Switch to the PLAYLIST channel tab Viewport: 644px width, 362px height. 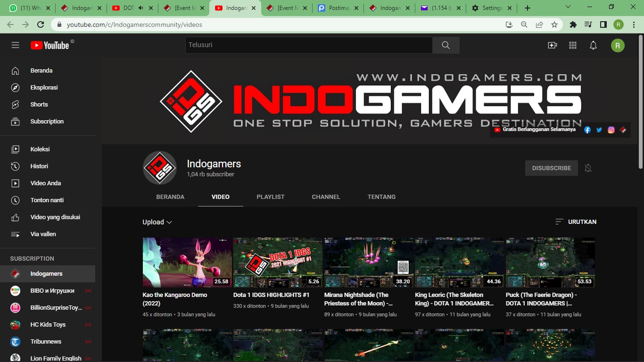coord(271,197)
